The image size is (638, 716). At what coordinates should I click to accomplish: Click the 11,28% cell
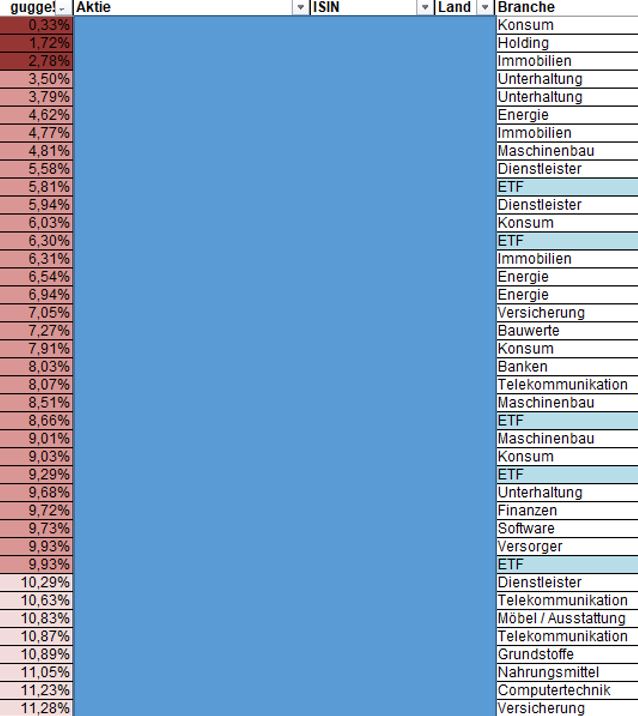(36, 708)
